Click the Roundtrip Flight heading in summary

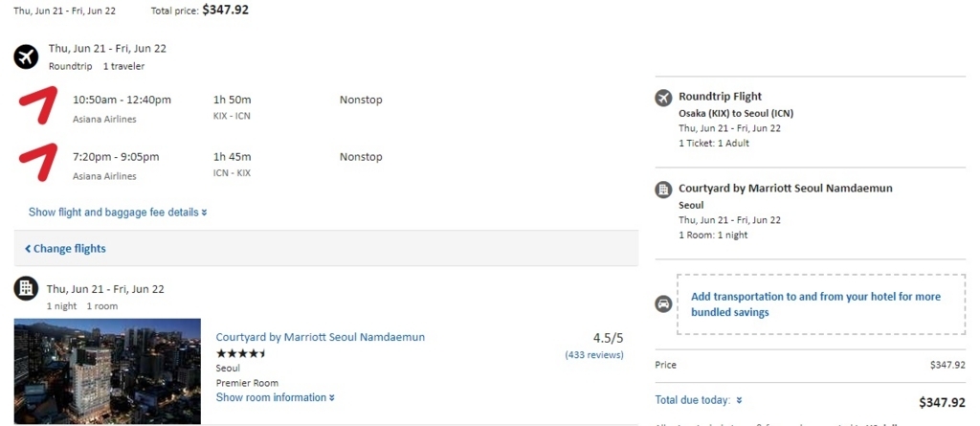[720, 96]
